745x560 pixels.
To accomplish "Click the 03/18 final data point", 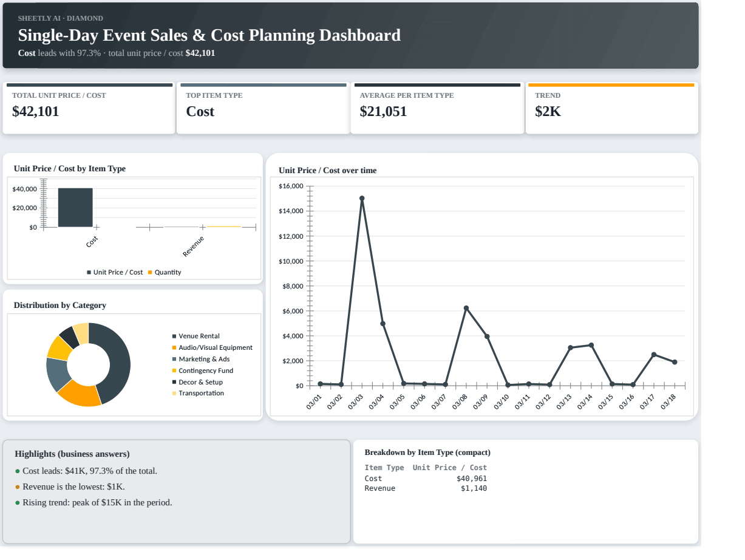I will (675, 362).
